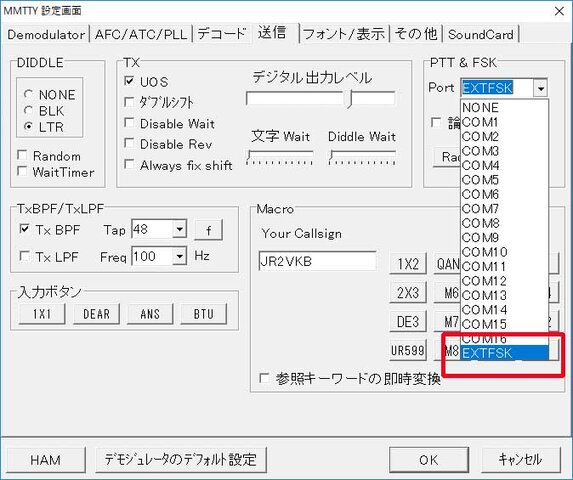Choose COM3 in the Port list

click(504, 151)
